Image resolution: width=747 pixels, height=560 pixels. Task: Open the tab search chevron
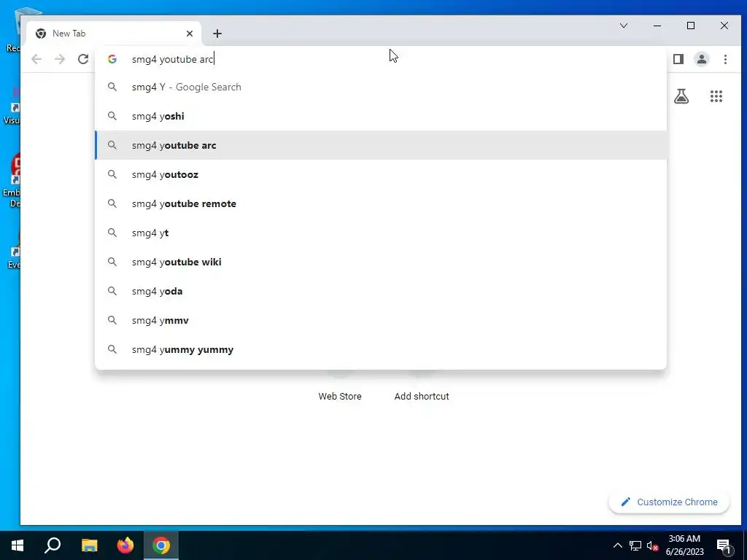(x=624, y=26)
